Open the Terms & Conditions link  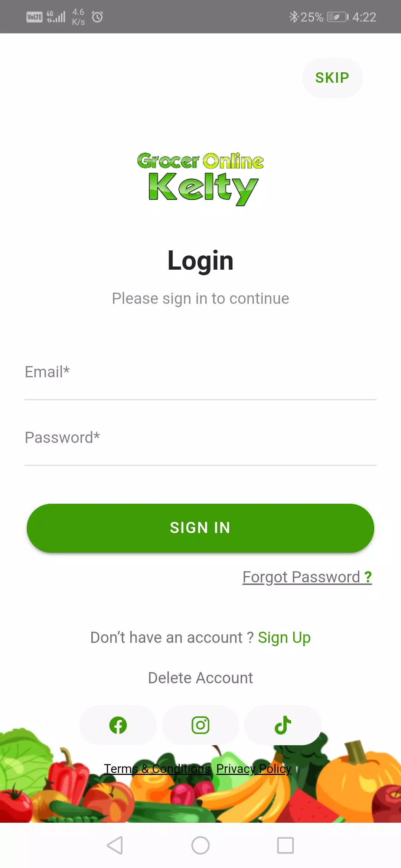(157, 769)
